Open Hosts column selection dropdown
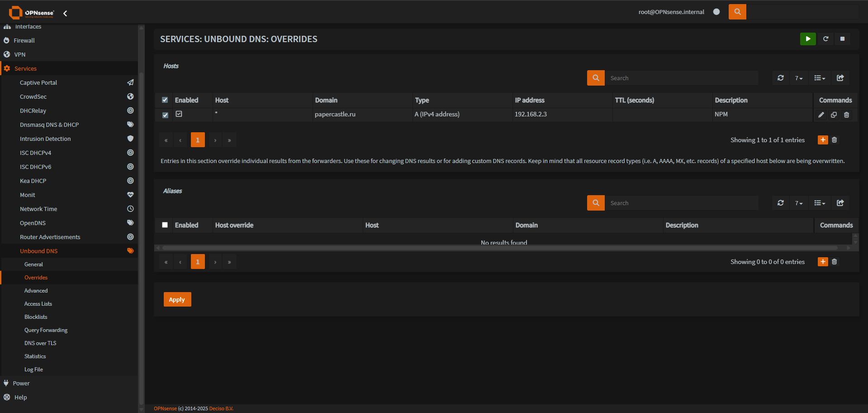868x413 pixels. pos(820,78)
